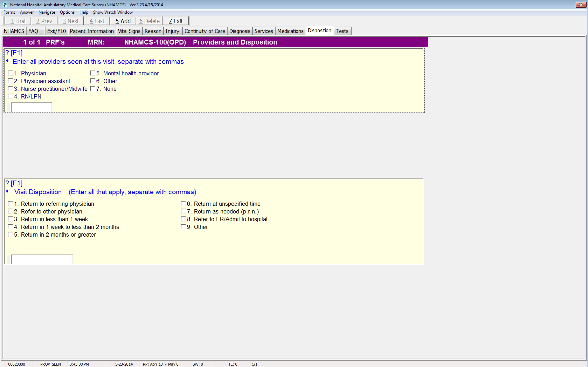This screenshot has width=588, height=367.
Task: Check Return at unspecified time checkbox
Action: [x=183, y=204]
